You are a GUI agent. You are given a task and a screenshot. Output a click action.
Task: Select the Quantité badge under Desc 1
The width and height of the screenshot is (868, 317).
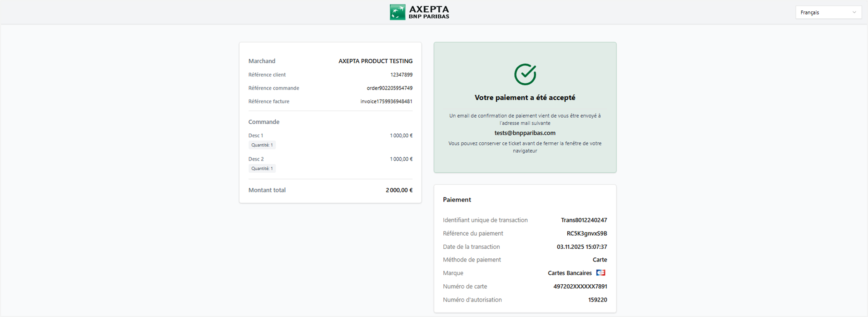tap(262, 145)
